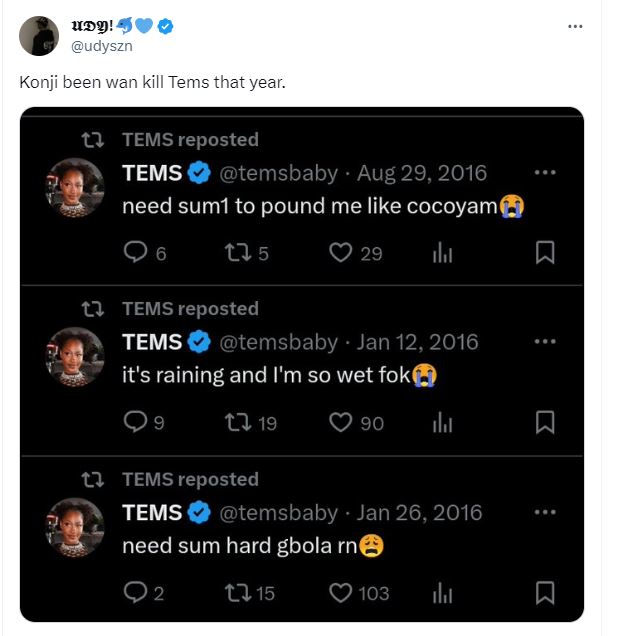The width and height of the screenshot is (630, 636).
Task: Like the Jan 26, 2016 tweet
Action: 341,593
